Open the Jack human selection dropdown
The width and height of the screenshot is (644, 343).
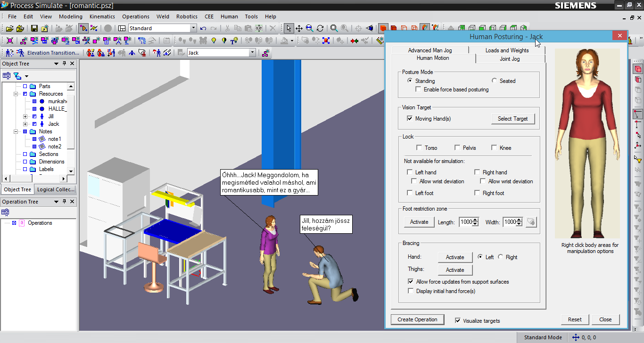[x=252, y=53]
